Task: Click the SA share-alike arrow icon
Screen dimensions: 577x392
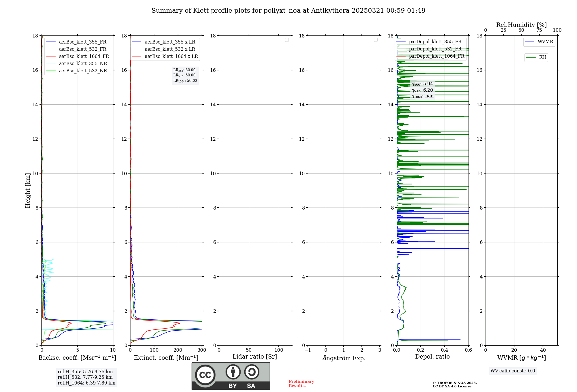Action: (252, 372)
